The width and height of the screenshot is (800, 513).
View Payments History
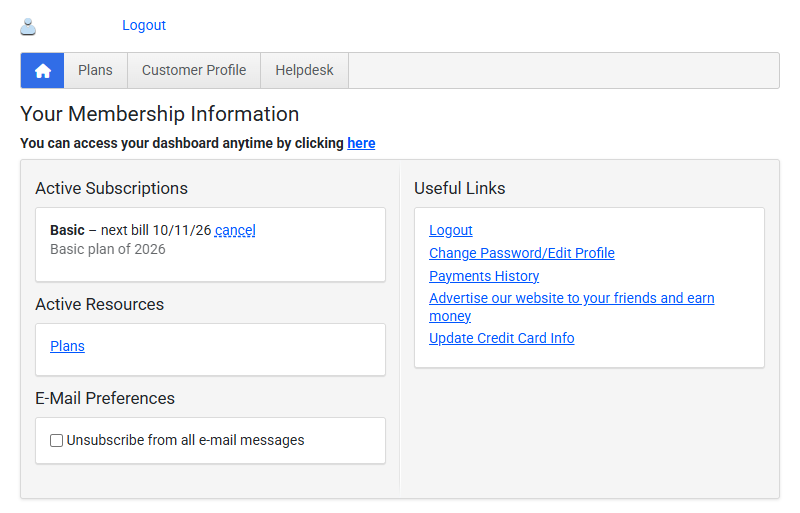click(x=484, y=276)
